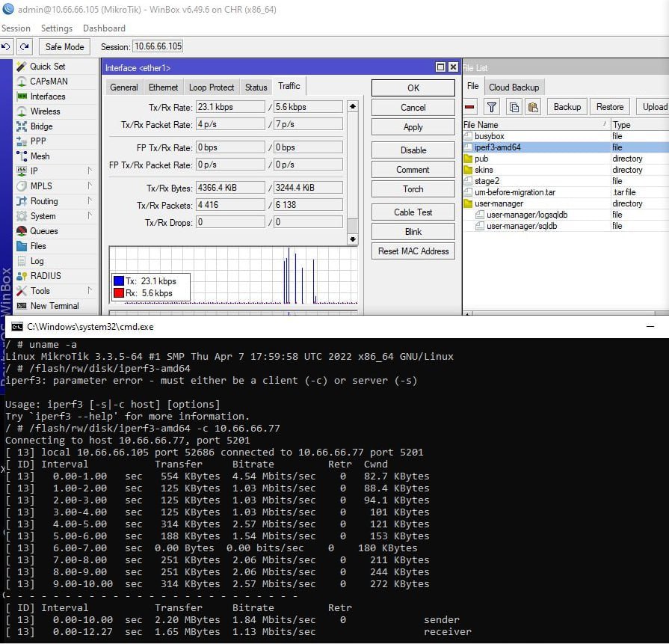Open Torch for ether1
The width and height of the screenshot is (669, 644).
413,189
